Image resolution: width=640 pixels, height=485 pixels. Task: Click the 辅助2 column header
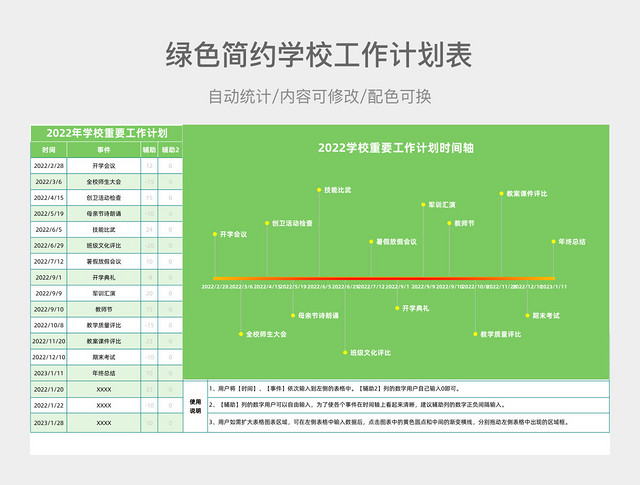(170, 150)
